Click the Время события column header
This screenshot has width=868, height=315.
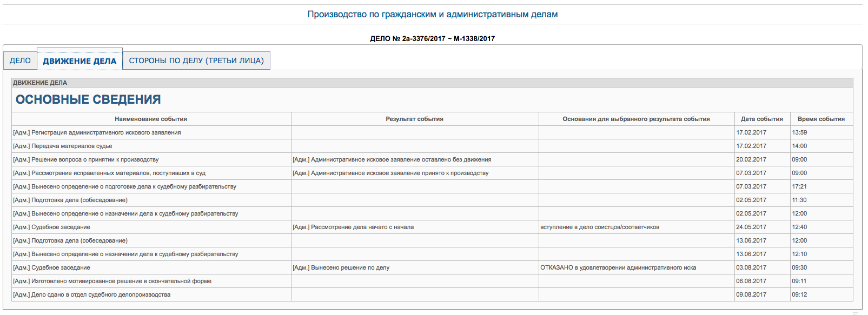coord(820,119)
